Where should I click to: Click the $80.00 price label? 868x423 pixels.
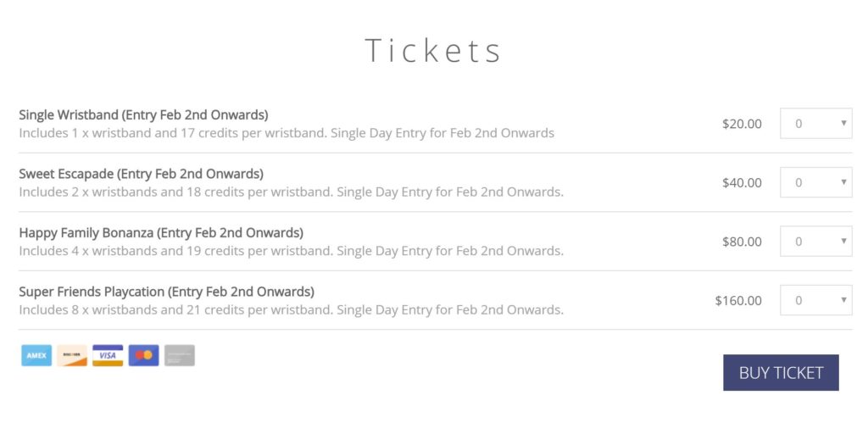[x=742, y=242]
